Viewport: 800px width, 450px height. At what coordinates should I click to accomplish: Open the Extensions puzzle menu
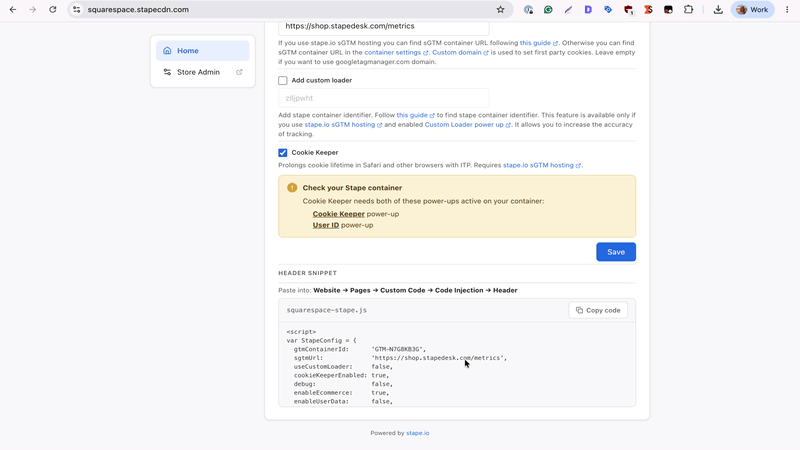point(688,9)
